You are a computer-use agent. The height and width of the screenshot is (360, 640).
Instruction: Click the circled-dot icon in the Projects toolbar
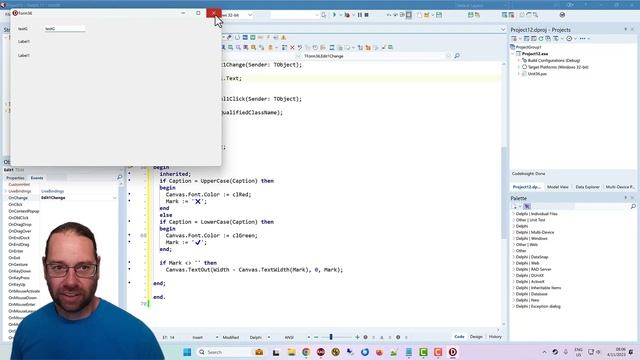tap(569, 39)
